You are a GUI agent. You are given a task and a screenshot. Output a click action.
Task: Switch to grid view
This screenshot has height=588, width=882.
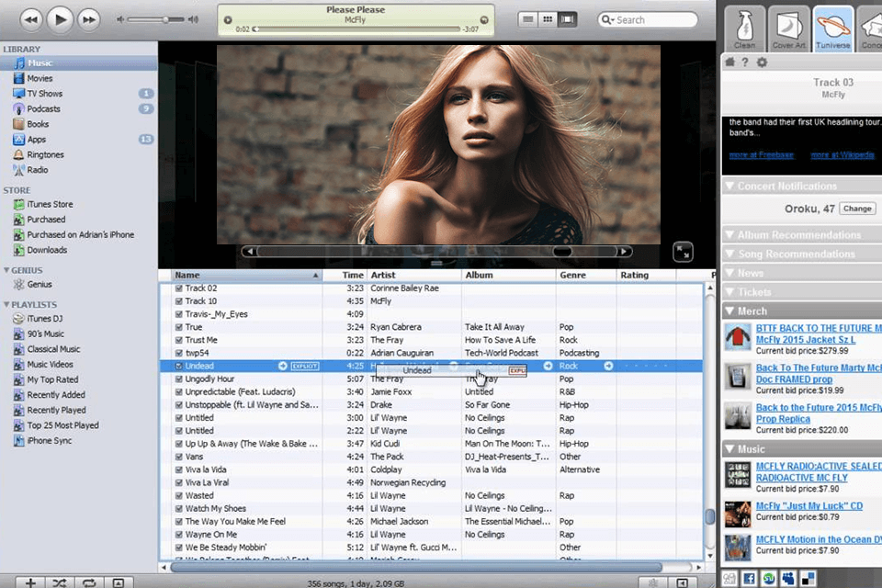[548, 19]
